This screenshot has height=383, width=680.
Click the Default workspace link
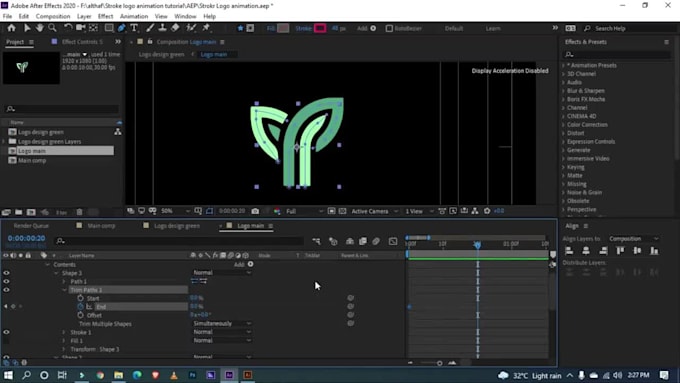coord(454,28)
